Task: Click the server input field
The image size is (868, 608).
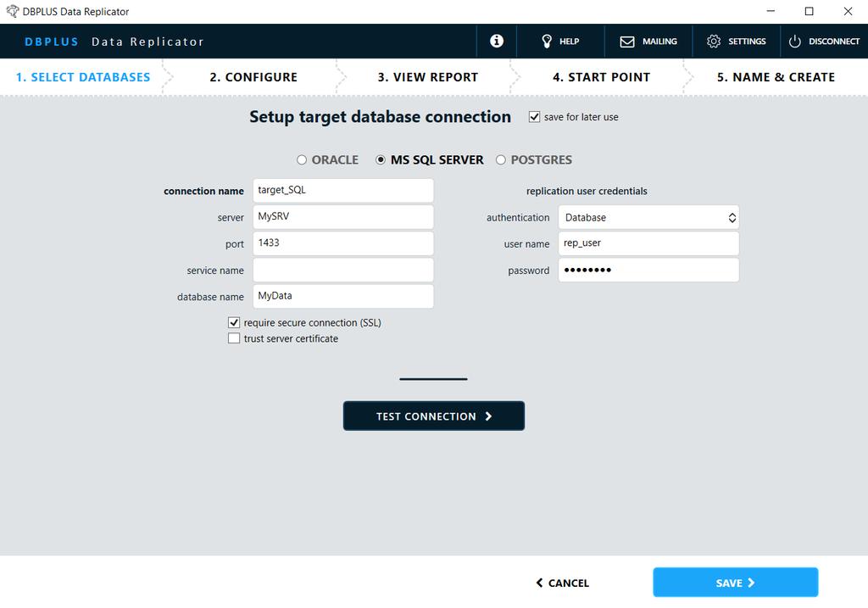Action: point(343,217)
